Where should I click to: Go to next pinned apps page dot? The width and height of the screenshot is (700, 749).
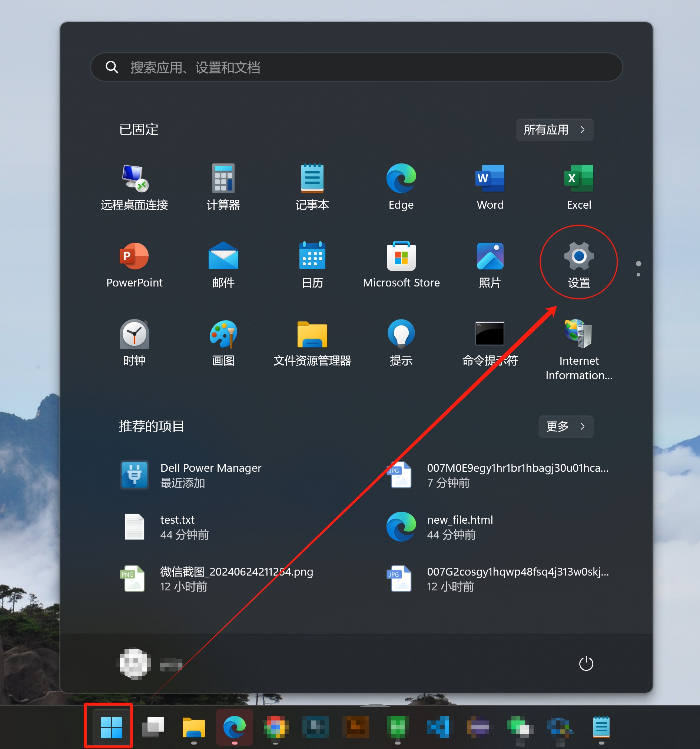tap(638, 275)
